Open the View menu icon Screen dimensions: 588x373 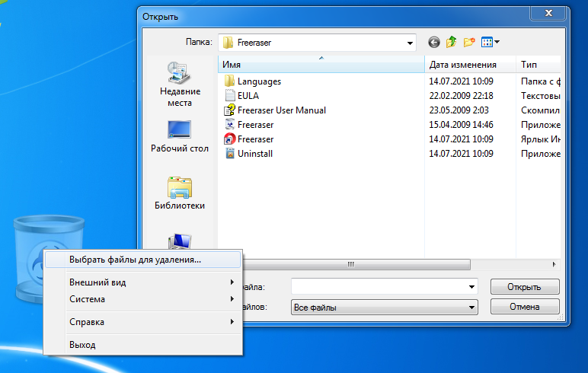coord(490,42)
